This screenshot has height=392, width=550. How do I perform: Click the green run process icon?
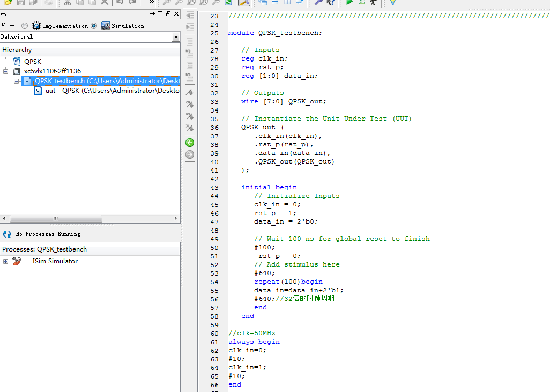350,3
